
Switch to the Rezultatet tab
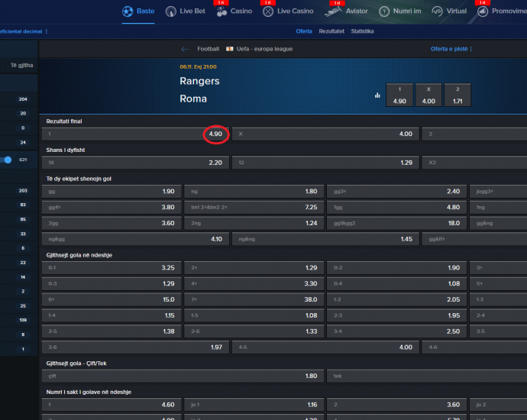[x=331, y=31]
